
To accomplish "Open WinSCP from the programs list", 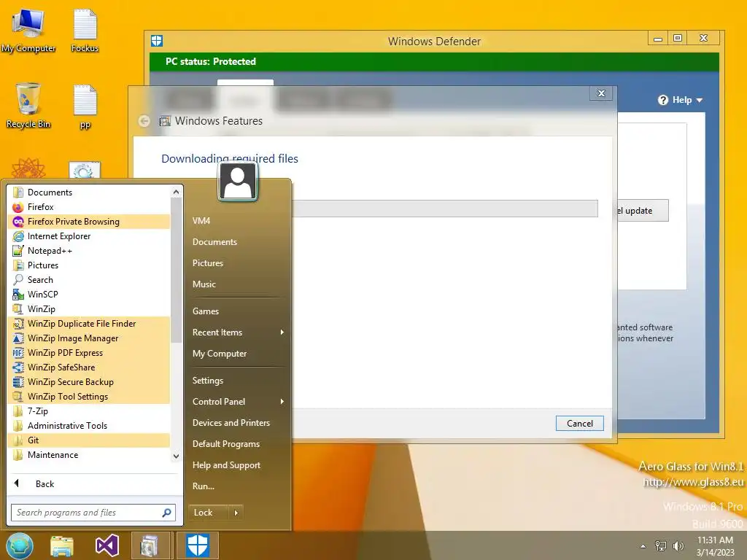I will [x=89, y=295].
